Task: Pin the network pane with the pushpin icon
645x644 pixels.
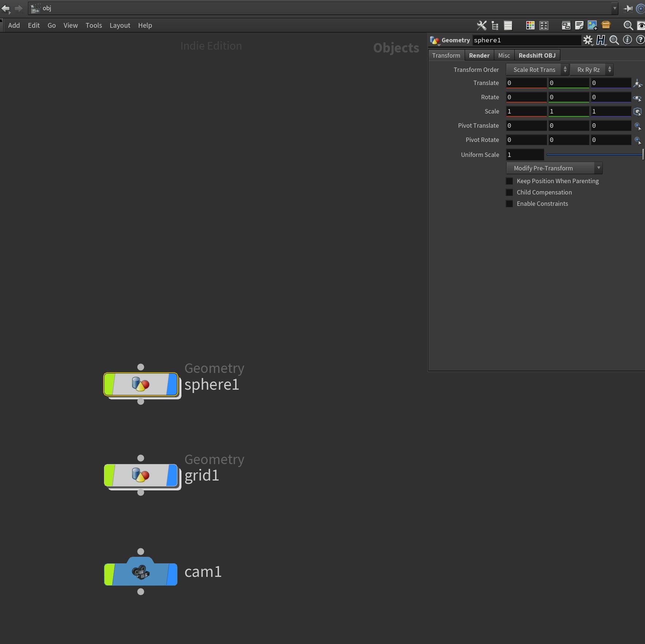Action: click(628, 8)
